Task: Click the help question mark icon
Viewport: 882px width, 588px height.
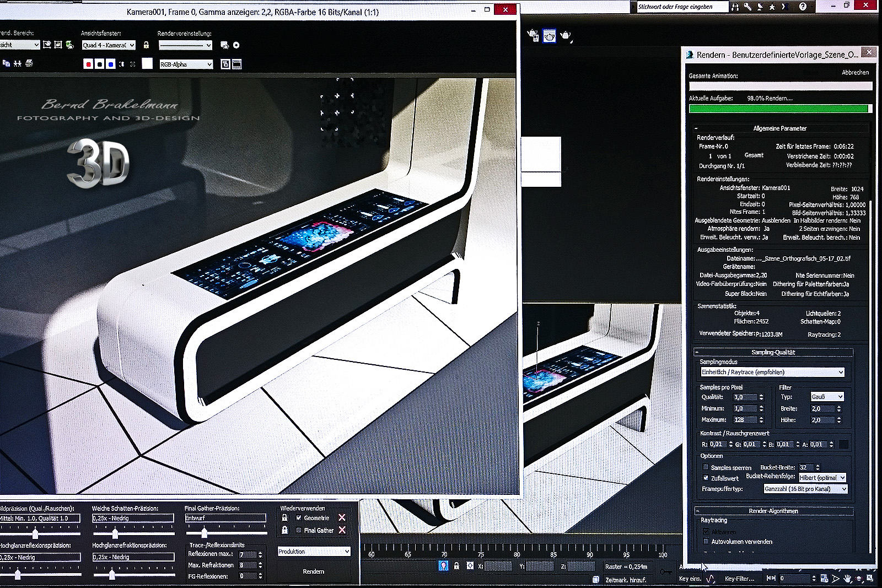Action: [x=803, y=7]
